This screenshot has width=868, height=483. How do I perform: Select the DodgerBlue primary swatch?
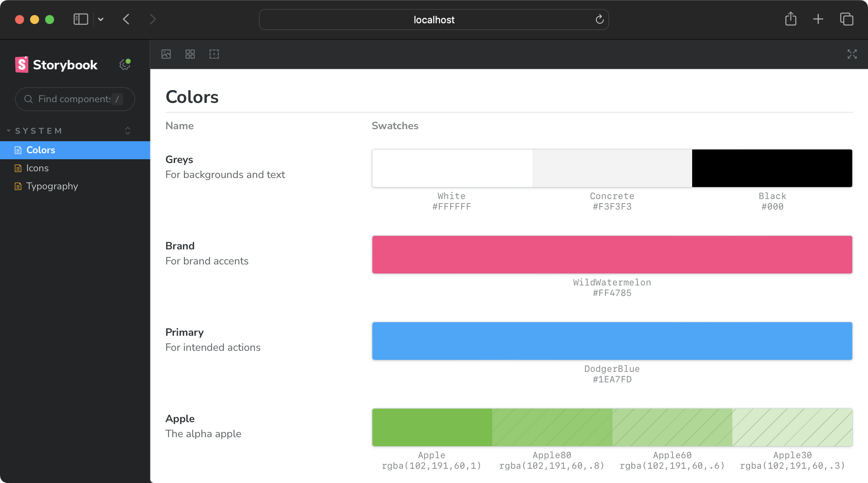[612, 341]
